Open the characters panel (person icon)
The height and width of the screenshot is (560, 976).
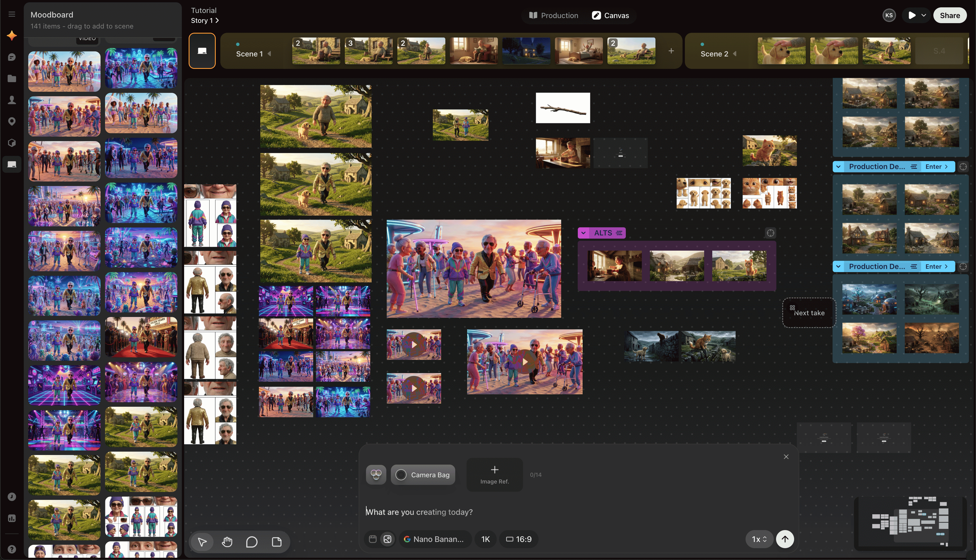click(x=12, y=100)
